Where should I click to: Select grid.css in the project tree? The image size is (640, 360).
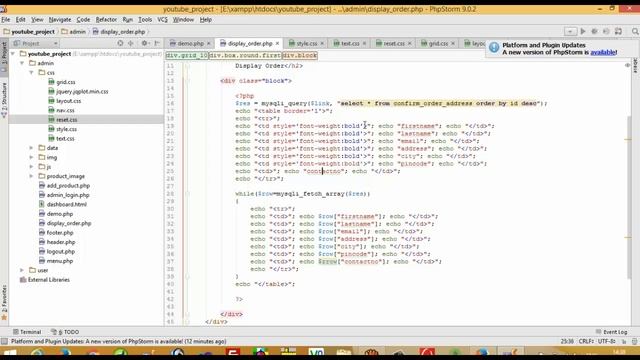coord(66,82)
